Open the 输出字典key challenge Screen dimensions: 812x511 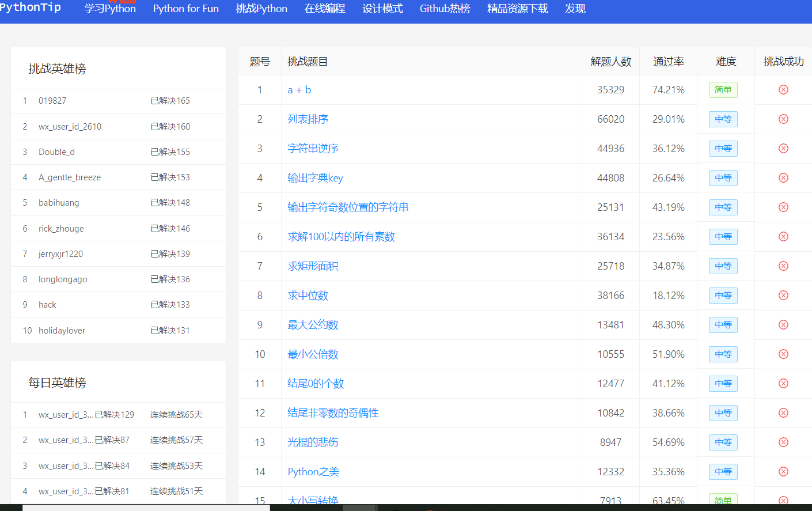click(x=315, y=177)
